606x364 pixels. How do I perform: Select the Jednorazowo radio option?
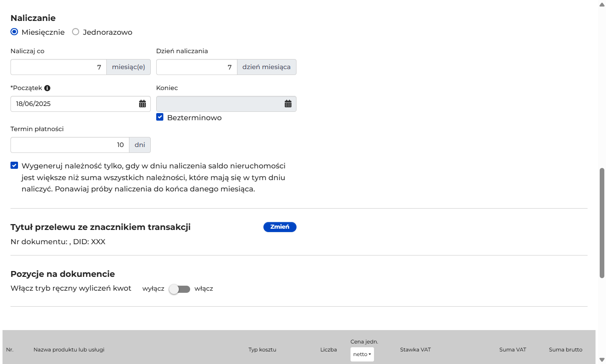click(x=75, y=32)
